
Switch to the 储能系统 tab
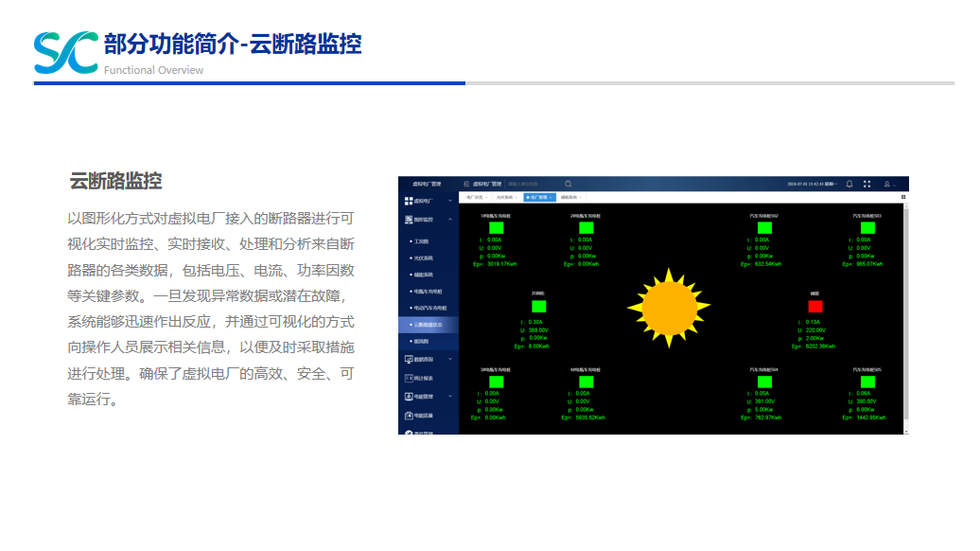[569, 198]
